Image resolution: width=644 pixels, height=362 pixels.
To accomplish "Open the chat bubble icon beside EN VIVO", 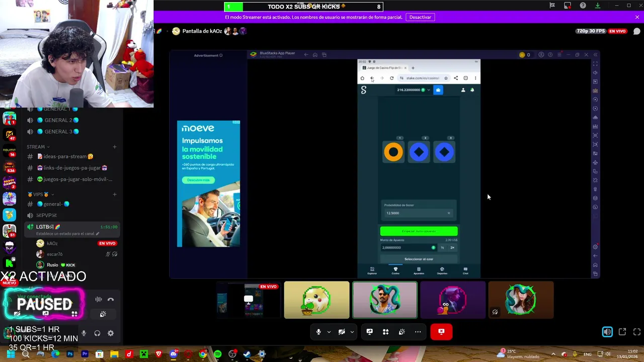I will coord(636,31).
